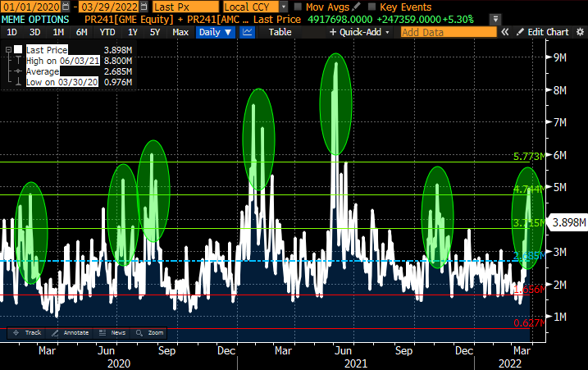Click the Add Data input field
This screenshot has height=370, width=588.
[448, 32]
